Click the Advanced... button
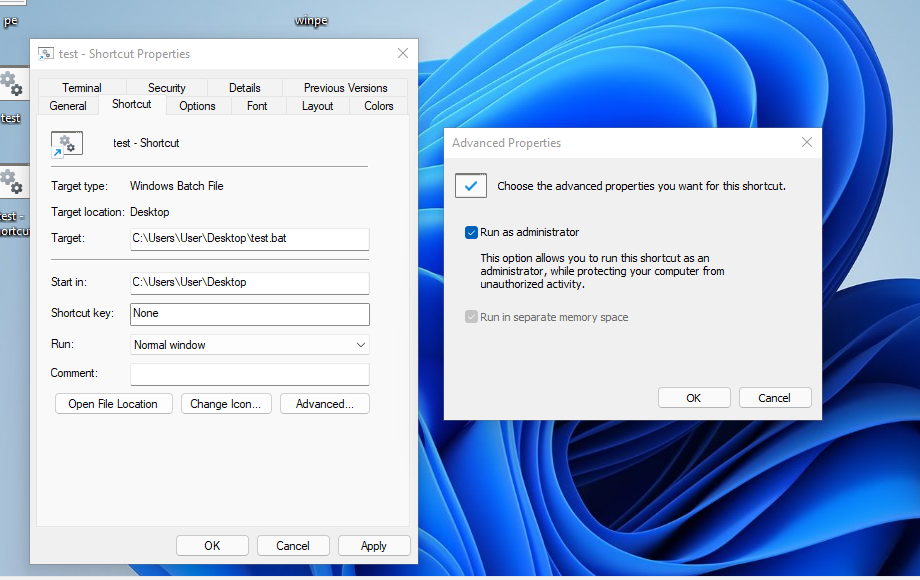920x580 pixels. (x=324, y=404)
